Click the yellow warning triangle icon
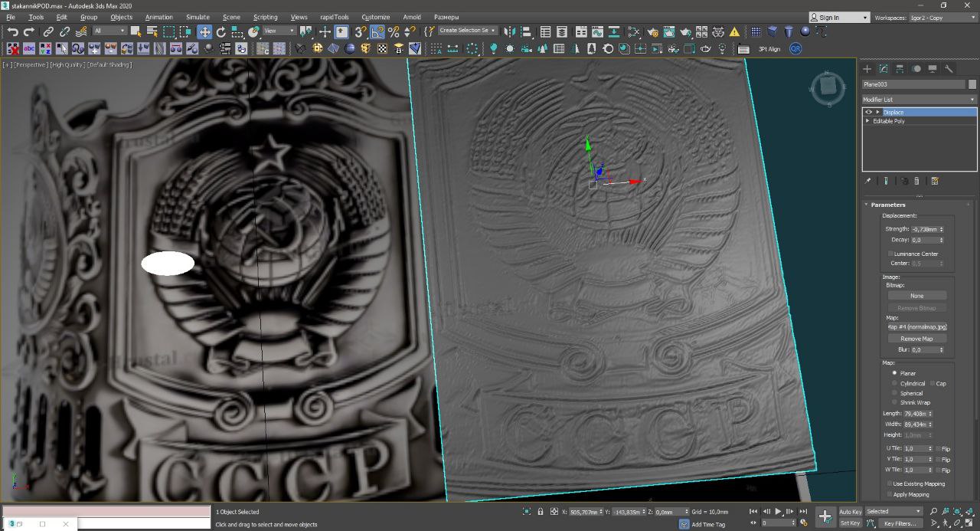This screenshot has width=980, height=531. 735,31
